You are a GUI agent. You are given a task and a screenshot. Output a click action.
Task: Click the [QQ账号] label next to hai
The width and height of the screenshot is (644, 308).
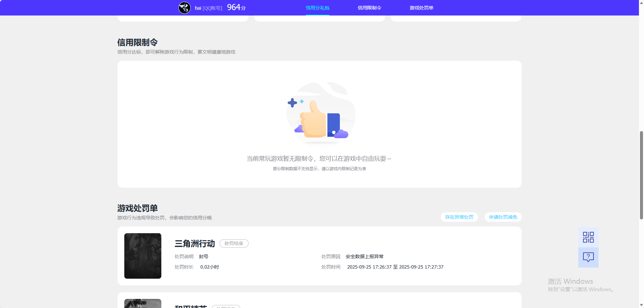(x=212, y=7)
